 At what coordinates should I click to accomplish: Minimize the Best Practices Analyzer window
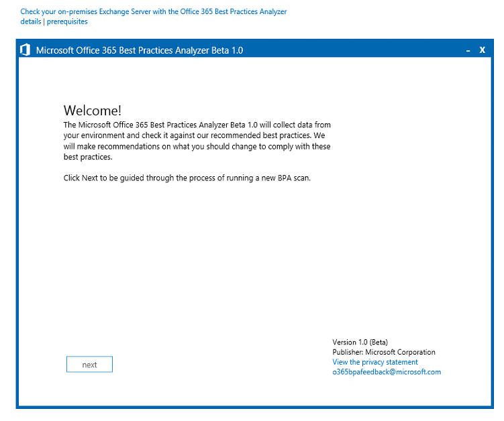pos(467,50)
